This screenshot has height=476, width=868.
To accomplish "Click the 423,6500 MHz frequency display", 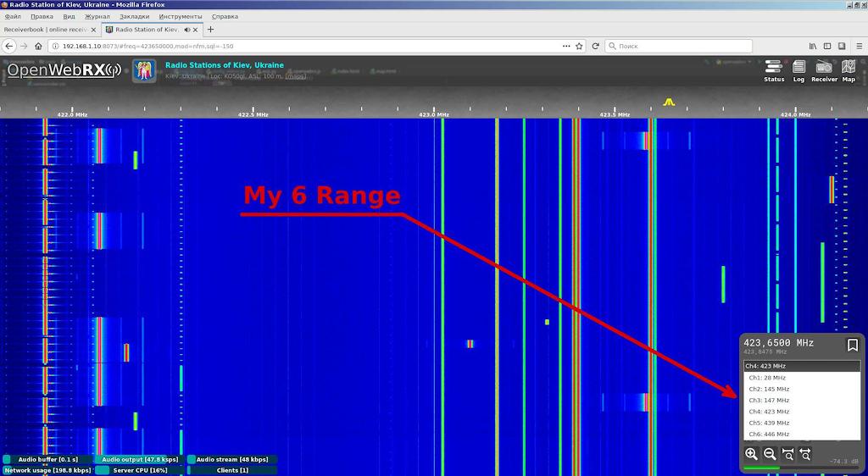I will pos(778,343).
